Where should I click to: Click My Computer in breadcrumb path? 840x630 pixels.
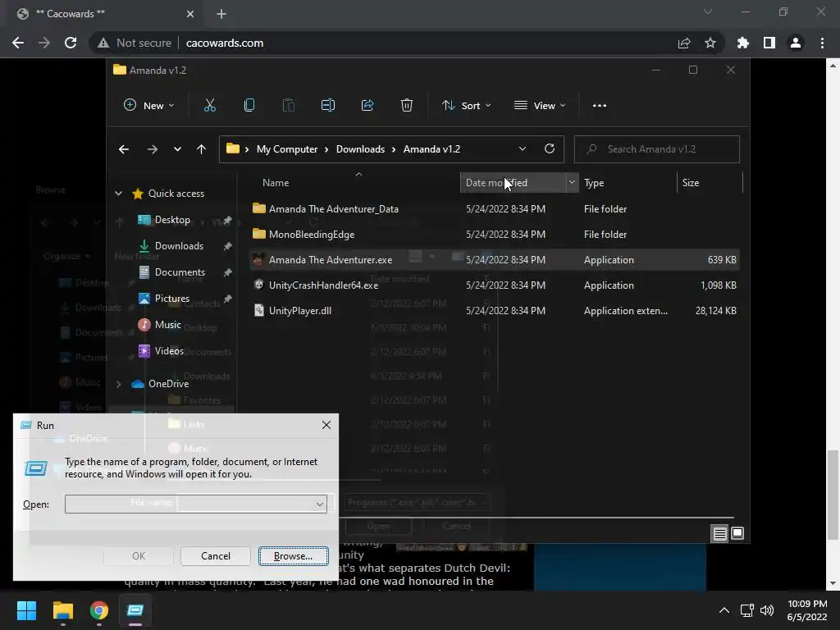(x=287, y=149)
